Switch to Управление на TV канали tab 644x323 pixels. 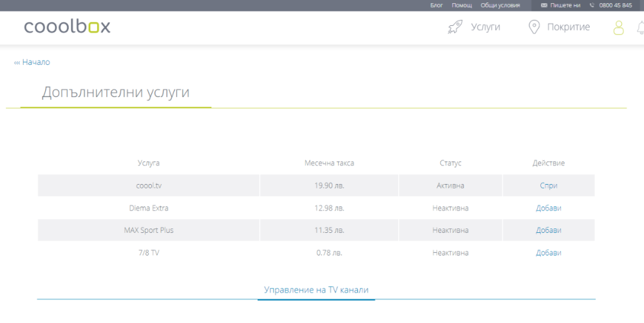click(316, 290)
